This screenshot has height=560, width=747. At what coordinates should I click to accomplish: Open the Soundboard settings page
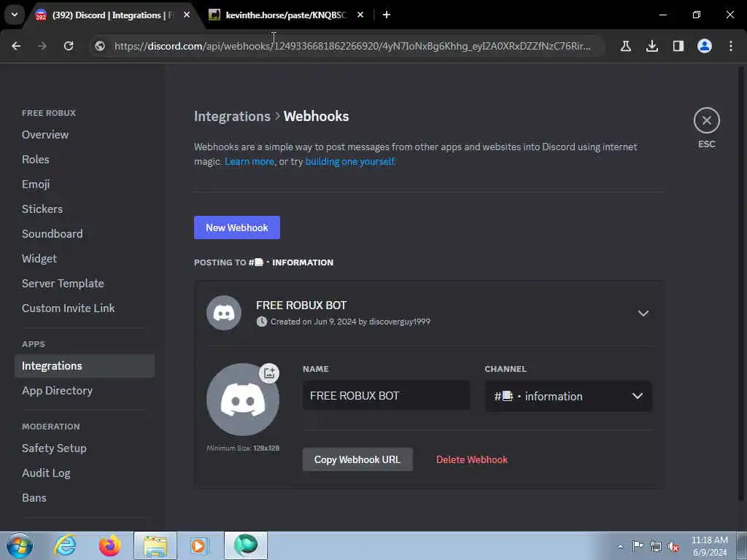point(53,234)
